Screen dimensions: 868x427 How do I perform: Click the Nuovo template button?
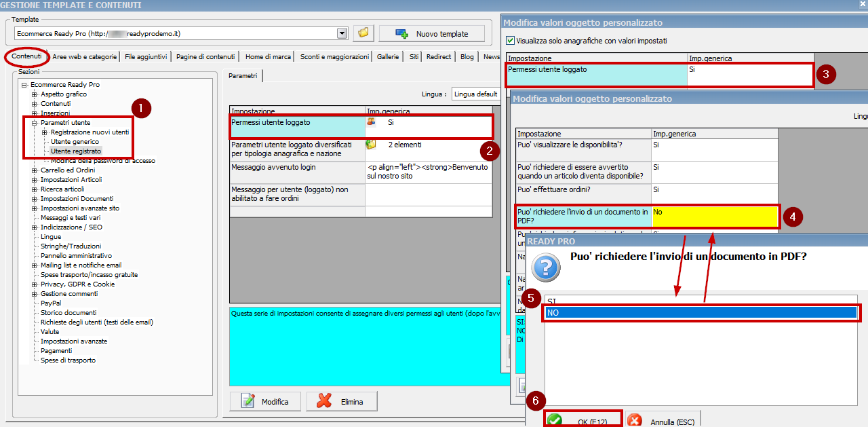tap(432, 33)
